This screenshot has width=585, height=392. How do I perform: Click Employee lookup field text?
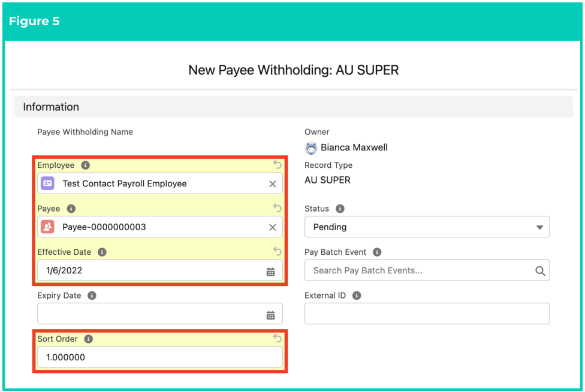click(125, 183)
